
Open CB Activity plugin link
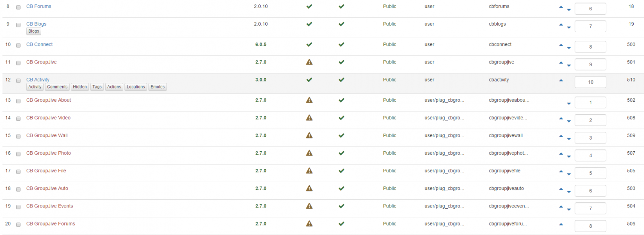click(x=38, y=79)
